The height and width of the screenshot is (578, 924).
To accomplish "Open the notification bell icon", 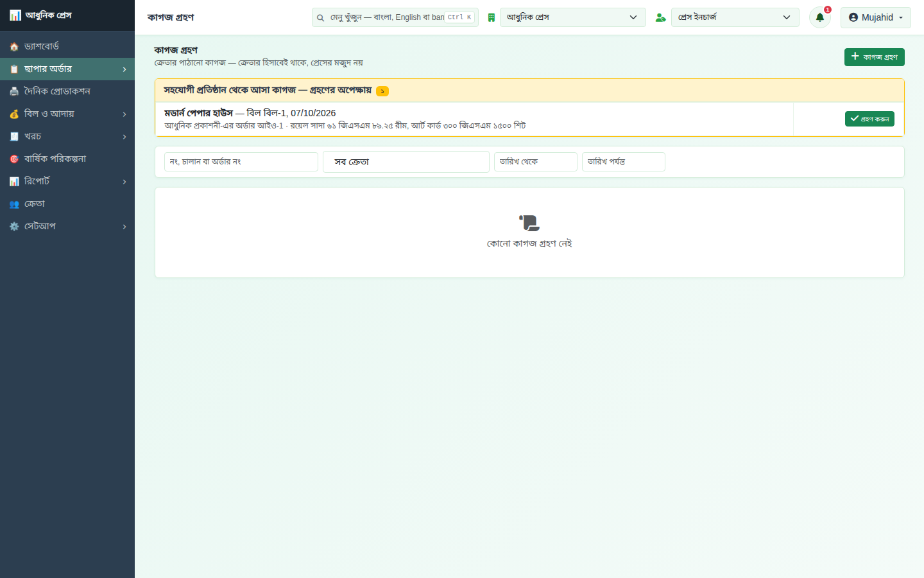I will [819, 17].
